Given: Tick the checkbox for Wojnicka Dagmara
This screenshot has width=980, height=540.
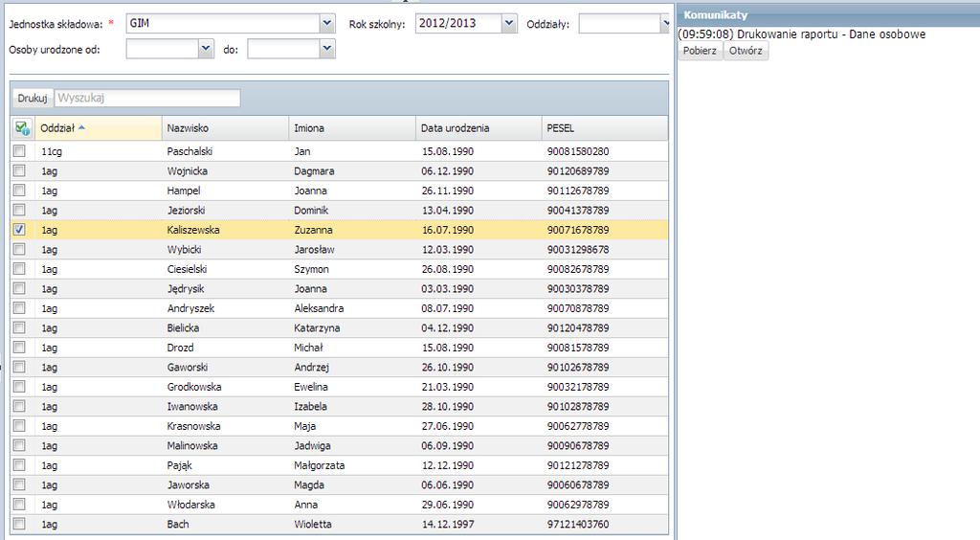Looking at the screenshot, I should point(19,170).
